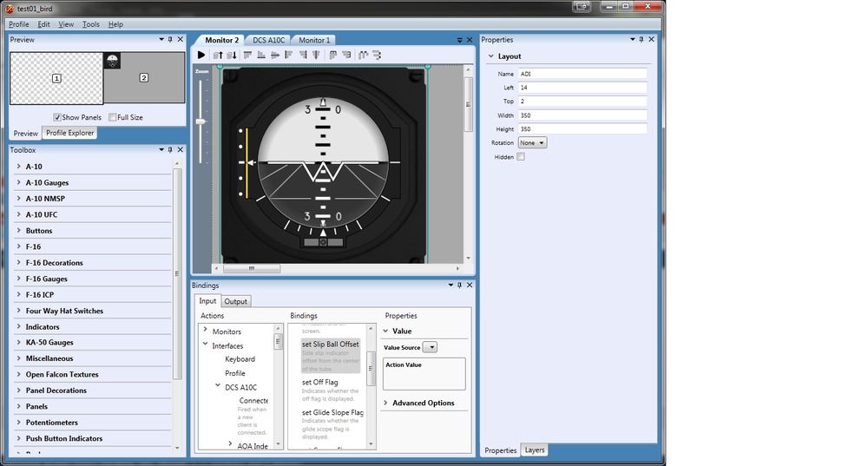Tick the Hidden checkbox in Layout properties
The height and width of the screenshot is (466, 868).
[x=521, y=157]
